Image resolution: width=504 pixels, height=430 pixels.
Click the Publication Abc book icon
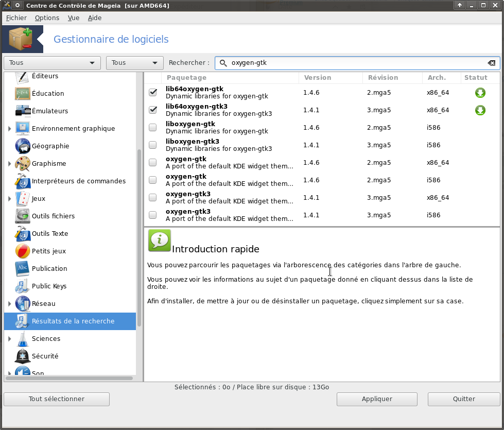point(23,269)
